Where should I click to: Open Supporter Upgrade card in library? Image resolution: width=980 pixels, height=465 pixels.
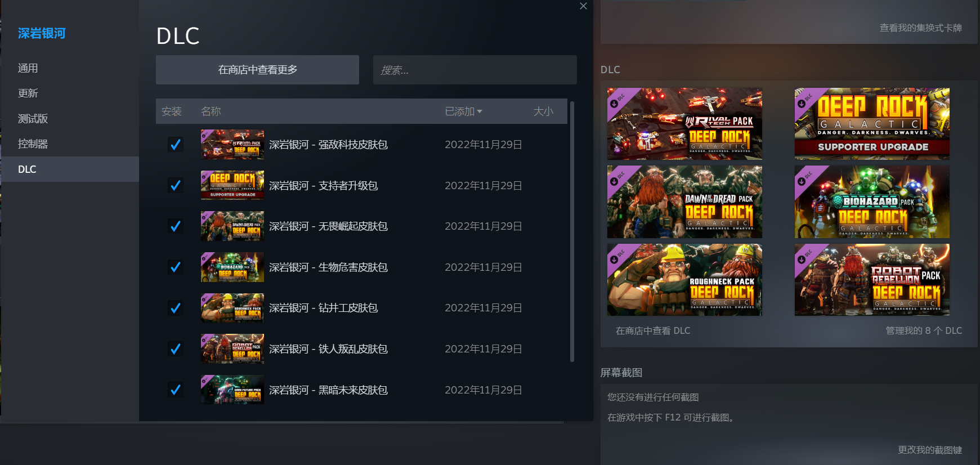click(872, 124)
